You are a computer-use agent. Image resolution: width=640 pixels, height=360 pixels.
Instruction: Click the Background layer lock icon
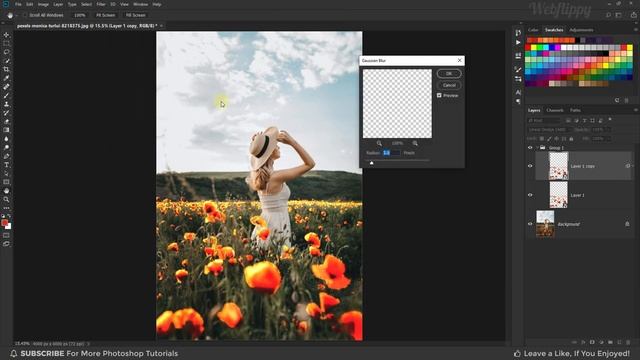coord(627,224)
